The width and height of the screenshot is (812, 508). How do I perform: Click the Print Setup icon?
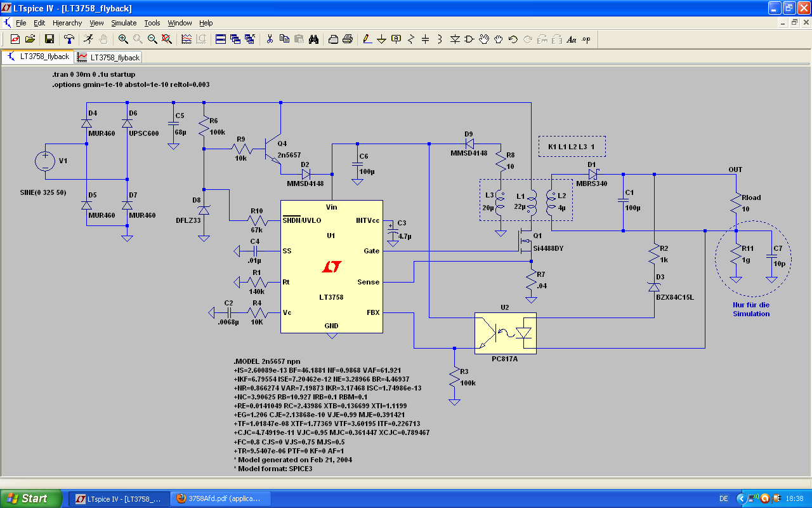pos(333,39)
